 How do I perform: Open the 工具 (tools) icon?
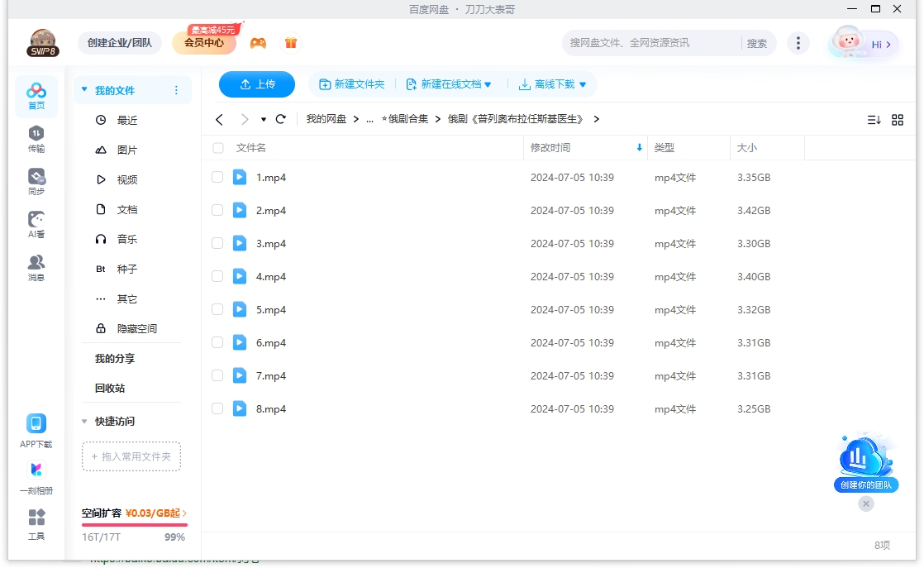coord(36,523)
